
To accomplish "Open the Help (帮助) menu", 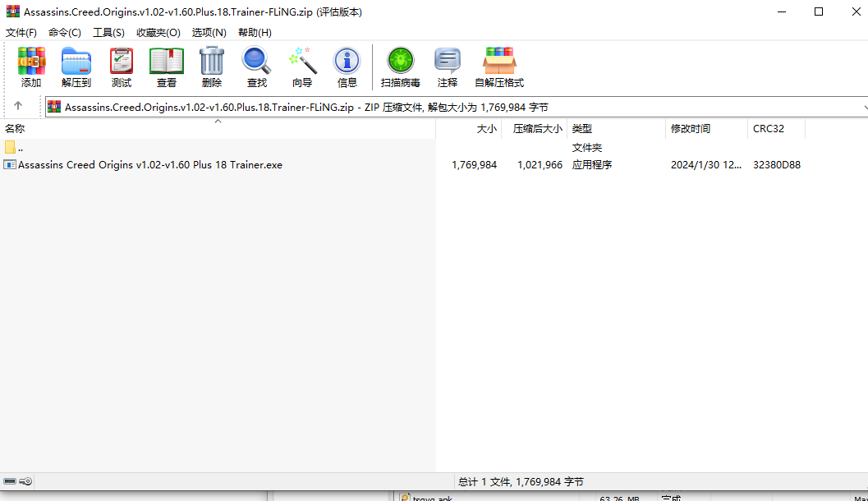I will point(255,33).
